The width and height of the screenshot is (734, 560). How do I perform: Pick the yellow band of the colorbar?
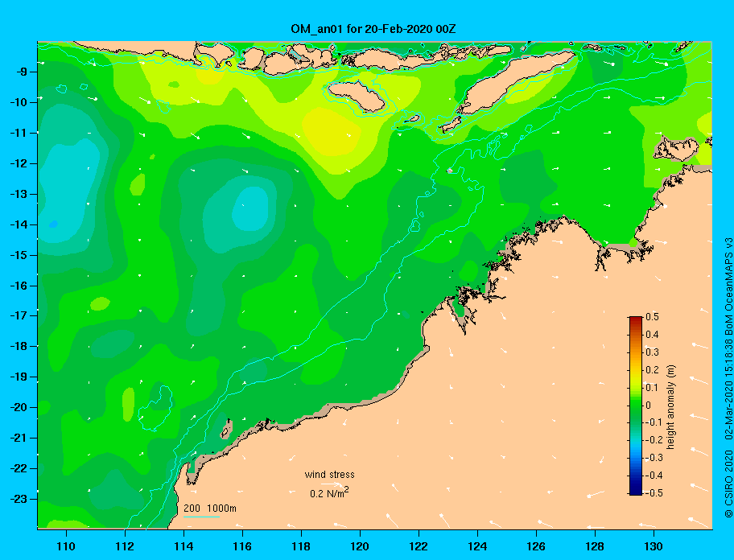coord(636,378)
